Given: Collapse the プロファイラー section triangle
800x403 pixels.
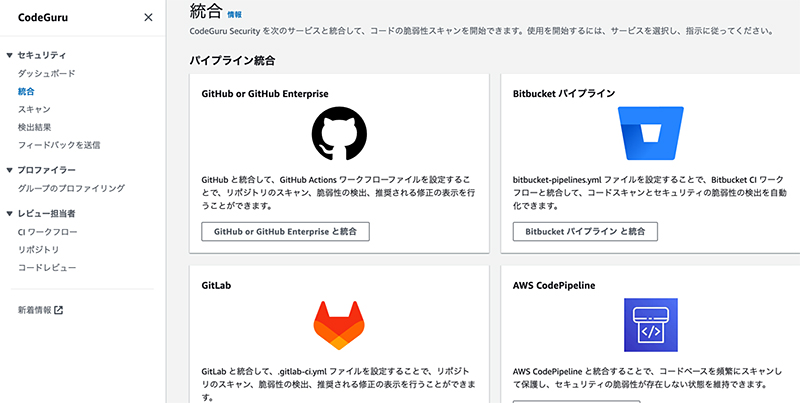Looking at the screenshot, I should coord(9,170).
